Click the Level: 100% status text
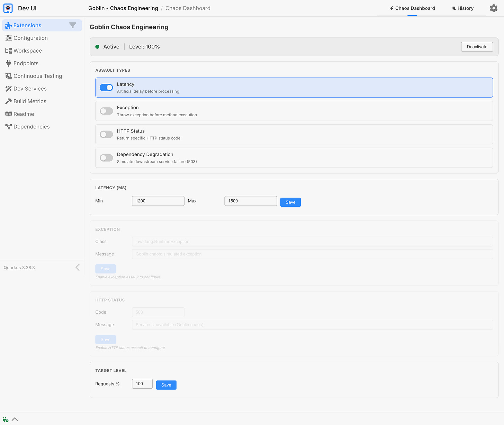Image resolution: width=504 pixels, height=425 pixels. 144,47
